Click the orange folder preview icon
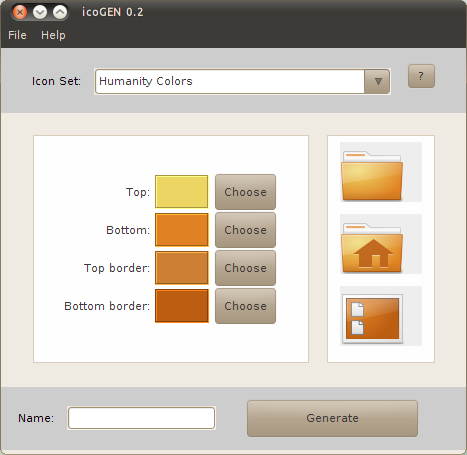This screenshot has width=467, height=455. pyautogui.click(x=381, y=172)
